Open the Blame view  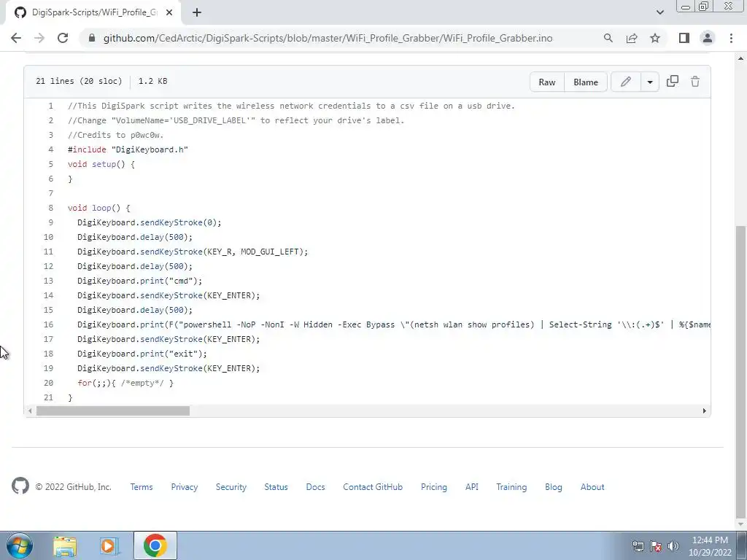click(586, 82)
